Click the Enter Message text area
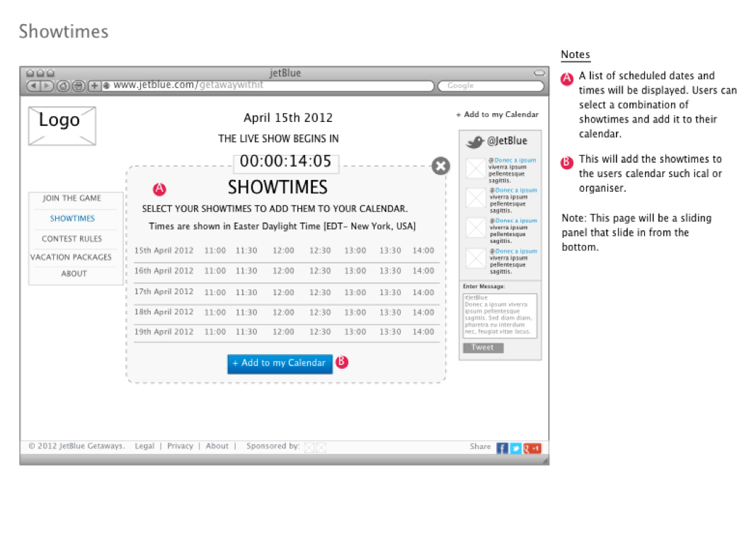This screenshot has height=541, width=756. coord(500,316)
